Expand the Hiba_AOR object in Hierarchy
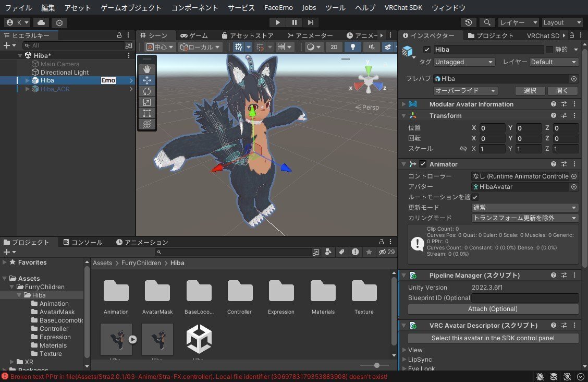Viewport: 588px width, 382px height. (x=28, y=89)
